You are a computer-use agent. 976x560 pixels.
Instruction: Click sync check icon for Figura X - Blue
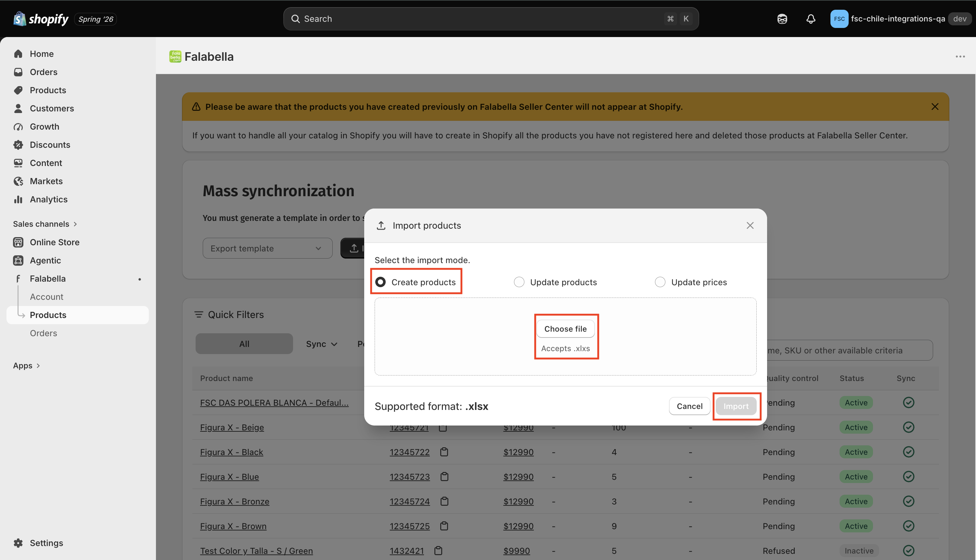click(908, 476)
